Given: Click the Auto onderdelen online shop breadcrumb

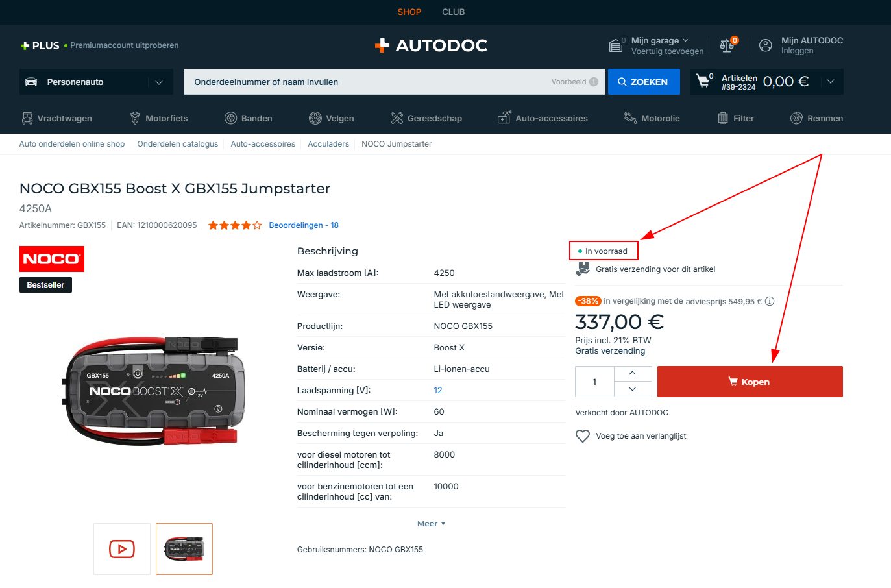Looking at the screenshot, I should coord(72,144).
